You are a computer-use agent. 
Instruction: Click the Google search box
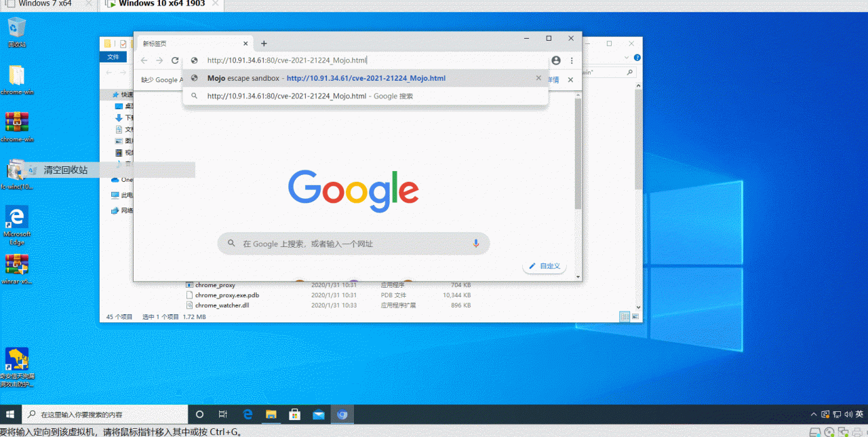pyautogui.click(x=353, y=244)
